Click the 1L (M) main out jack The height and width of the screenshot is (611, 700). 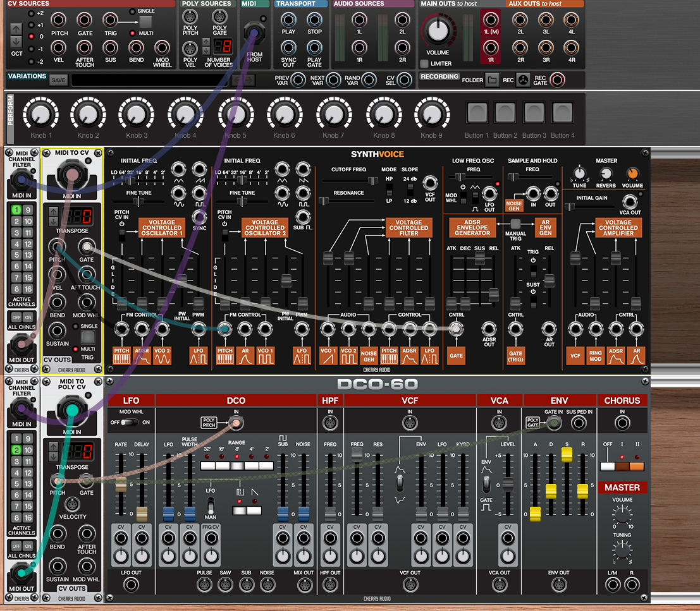491,20
